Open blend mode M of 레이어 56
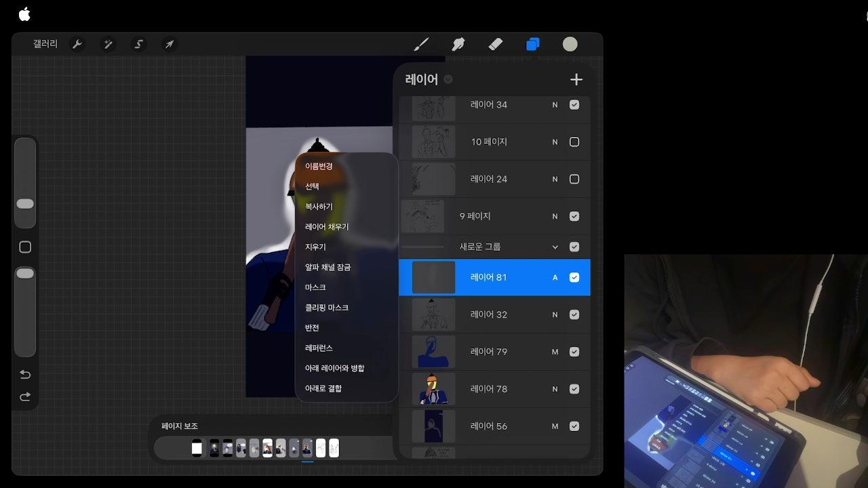This screenshot has width=868, height=488. [555, 426]
